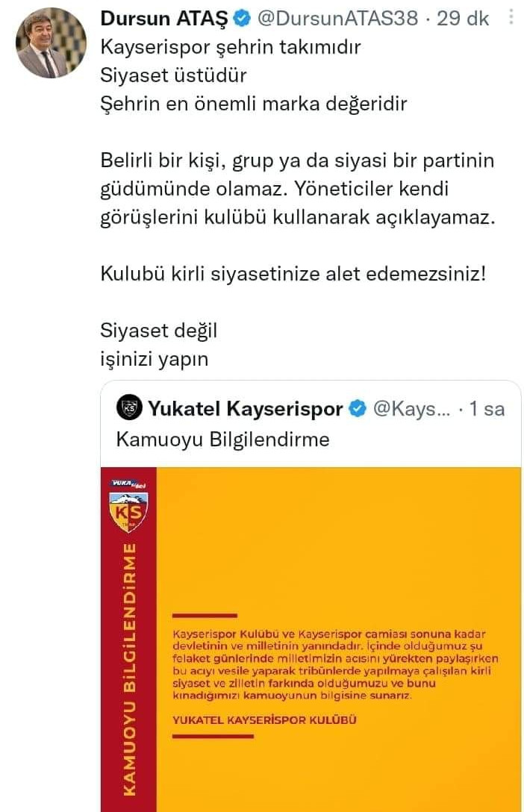Open the Yukatel Kayserispor account name
The height and width of the screenshot is (812, 524).
[x=246, y=408]
